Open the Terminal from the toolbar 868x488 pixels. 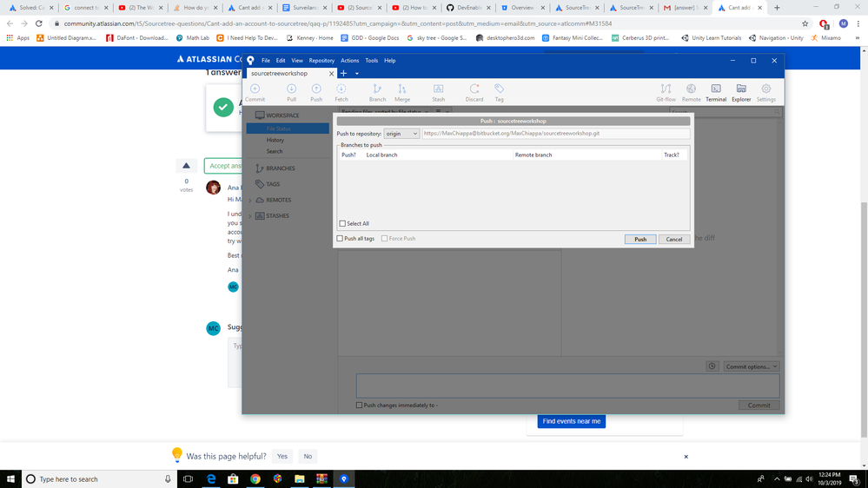[x=716, y=92]
